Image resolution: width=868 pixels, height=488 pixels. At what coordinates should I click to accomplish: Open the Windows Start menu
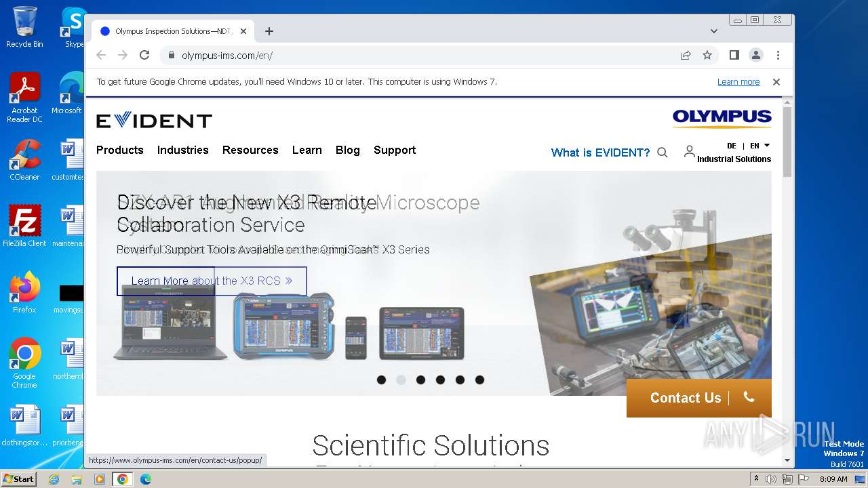(x=18, y=479)
